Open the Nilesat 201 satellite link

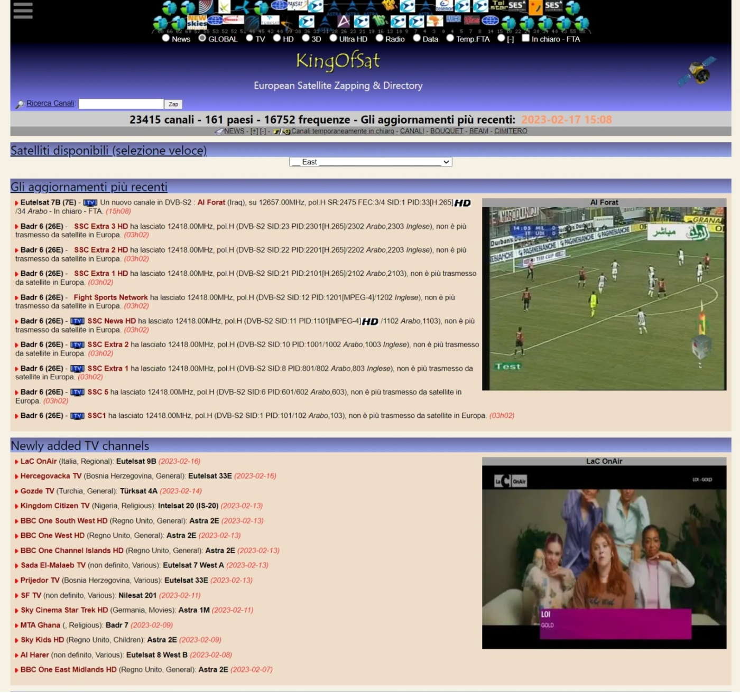tap(137, 595)
